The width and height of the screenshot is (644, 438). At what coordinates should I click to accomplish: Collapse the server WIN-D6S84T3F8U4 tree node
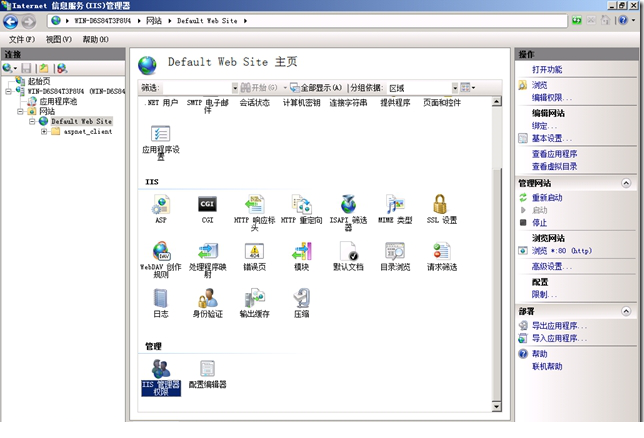pos(8,91)
